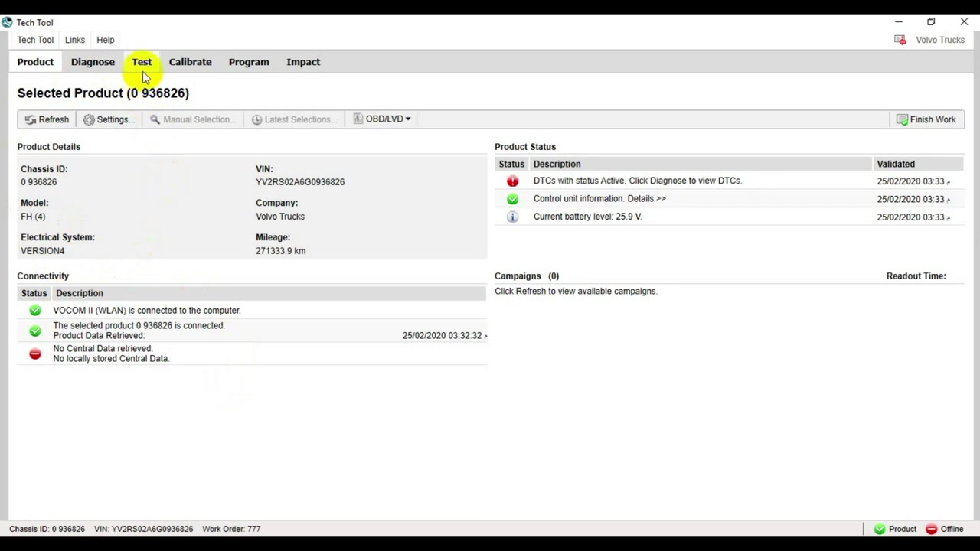Click the Chassis ID value 0 936826 in Product Details

pos(38,182)
